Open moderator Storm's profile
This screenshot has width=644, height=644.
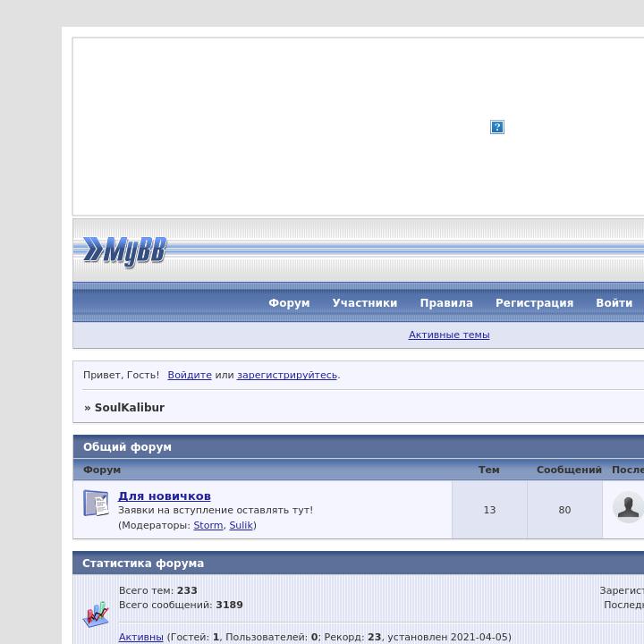208,525
